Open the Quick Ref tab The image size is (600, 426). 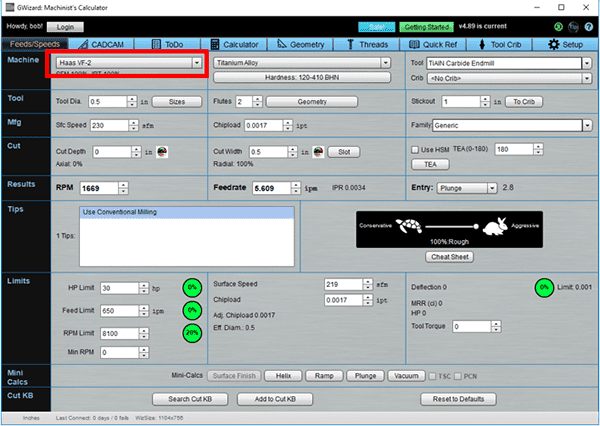(433, 44)
